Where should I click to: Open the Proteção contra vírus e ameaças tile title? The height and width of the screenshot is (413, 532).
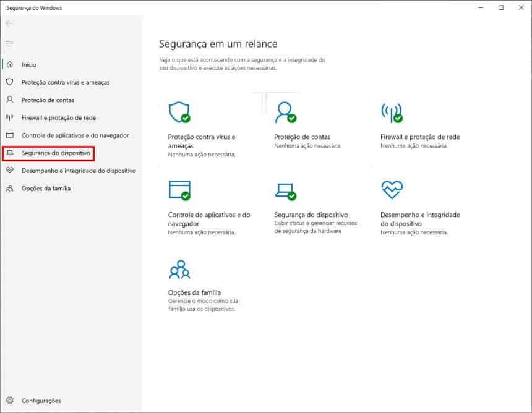(202, 142)
